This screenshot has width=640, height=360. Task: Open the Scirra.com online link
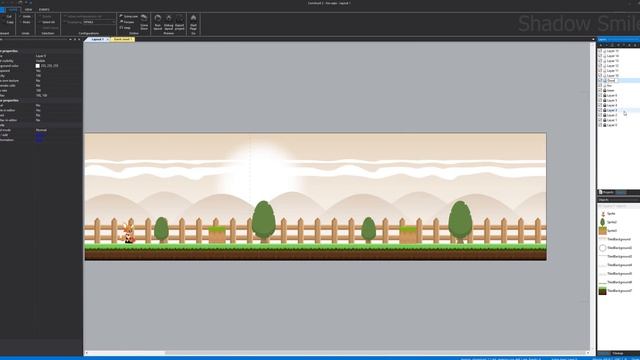(x=130, y=16)
